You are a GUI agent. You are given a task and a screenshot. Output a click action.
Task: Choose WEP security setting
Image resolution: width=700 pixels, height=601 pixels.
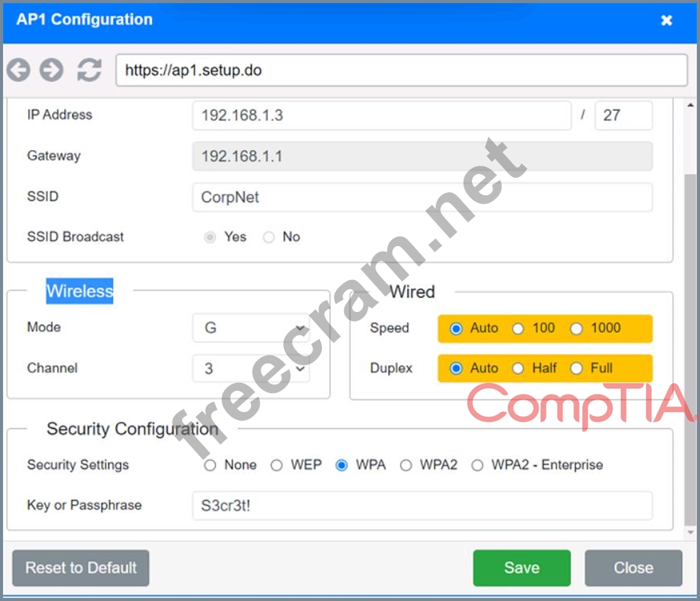(x=276, y=465)
